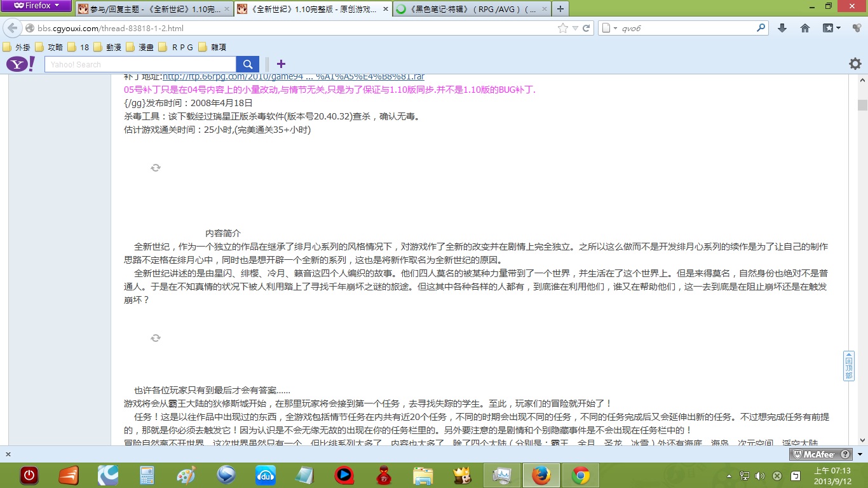Go to the Firefox home page icon

coord(805,29)
